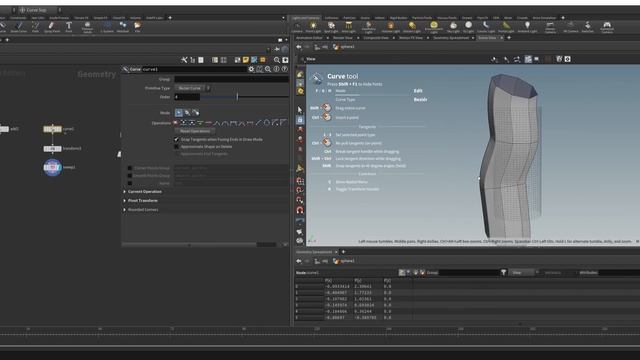Add a Caustic Light from shelf
The width and height of the screenshot is (640, 360).
point(486,27)
